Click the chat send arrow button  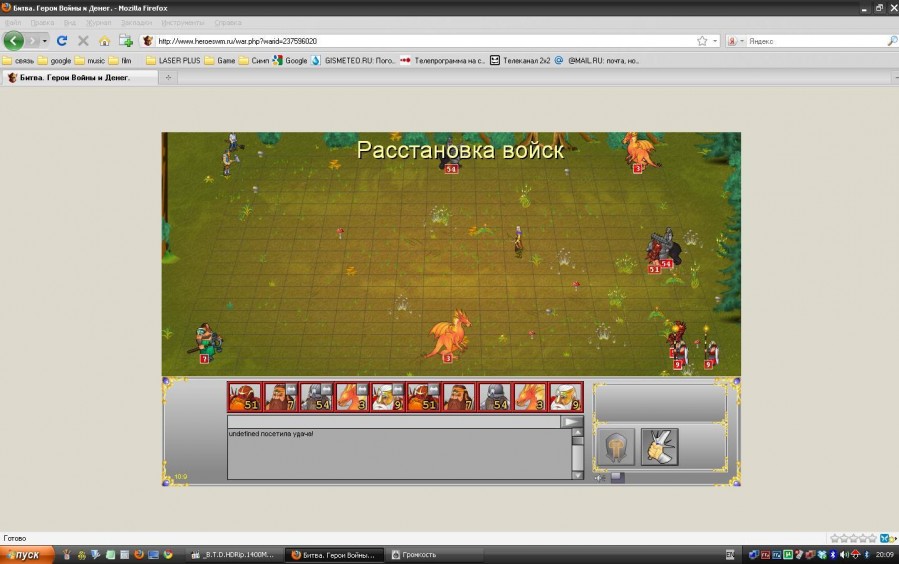tap(571, 422)
